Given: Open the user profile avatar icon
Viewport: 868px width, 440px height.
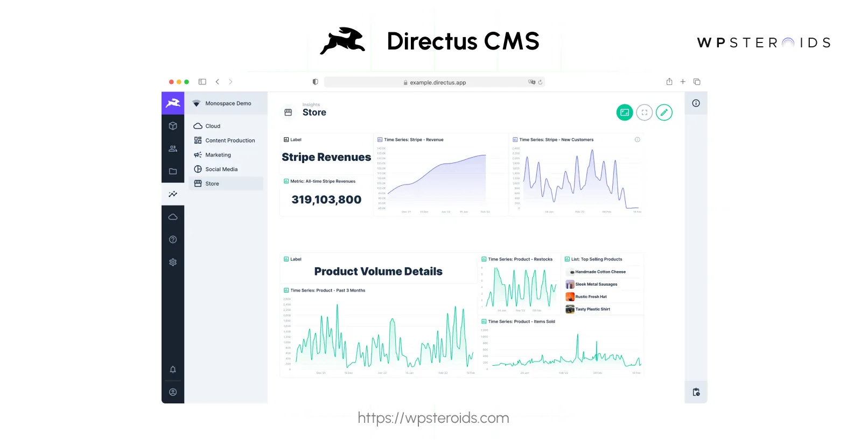Looking at the screenshot, I should pos(173,392).
